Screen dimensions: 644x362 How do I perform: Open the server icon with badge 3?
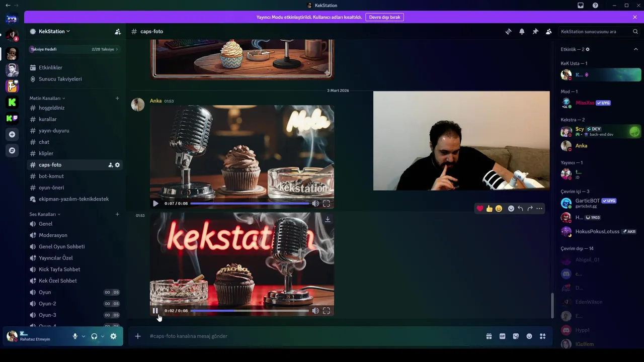pos(12,36)
